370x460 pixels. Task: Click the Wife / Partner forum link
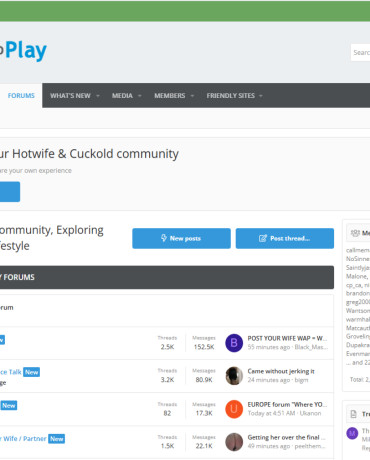[x=23, y=438]
